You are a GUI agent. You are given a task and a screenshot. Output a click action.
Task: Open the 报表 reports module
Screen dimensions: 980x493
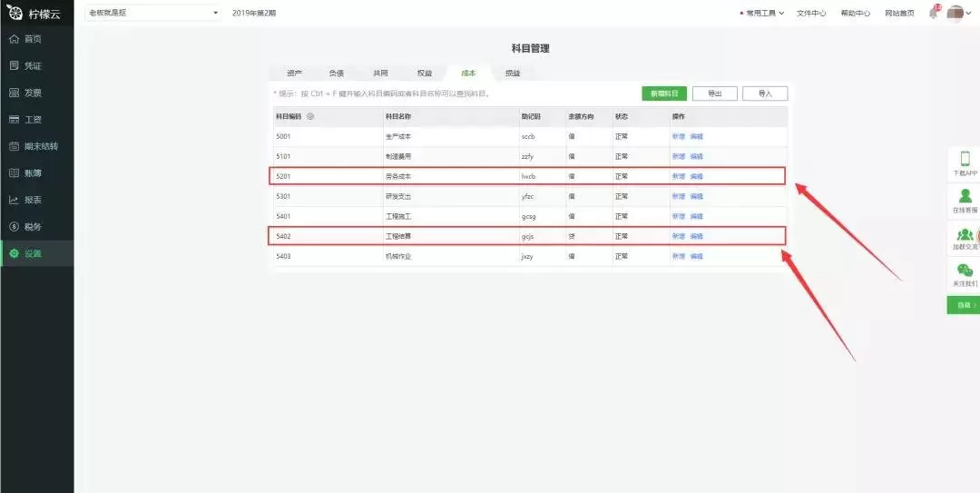[x=37, y=201]
